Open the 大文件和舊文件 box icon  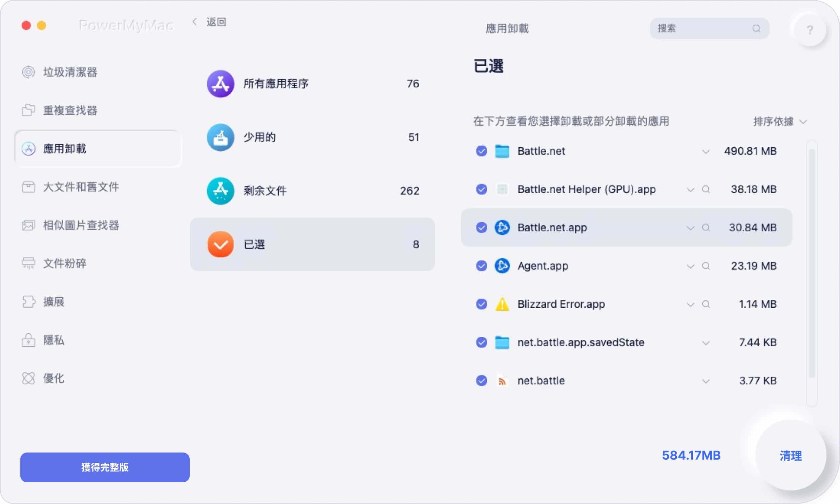click(x=28, y=187)
